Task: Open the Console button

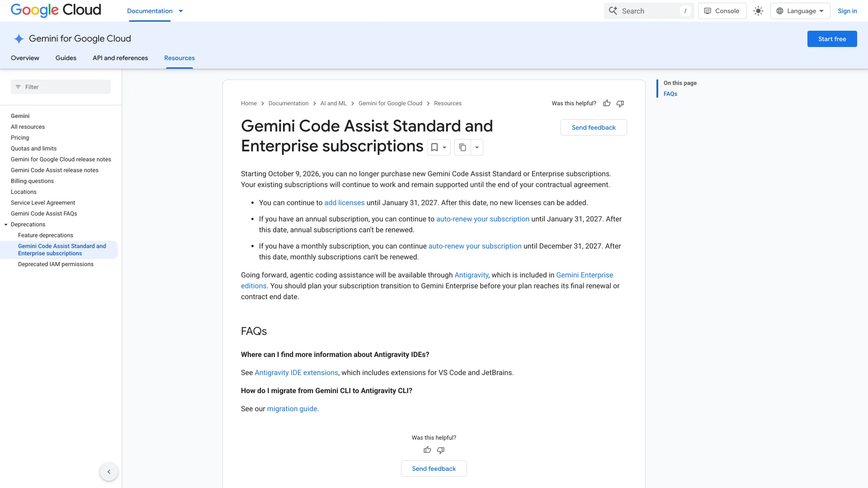Action: [x=722, y=11]
